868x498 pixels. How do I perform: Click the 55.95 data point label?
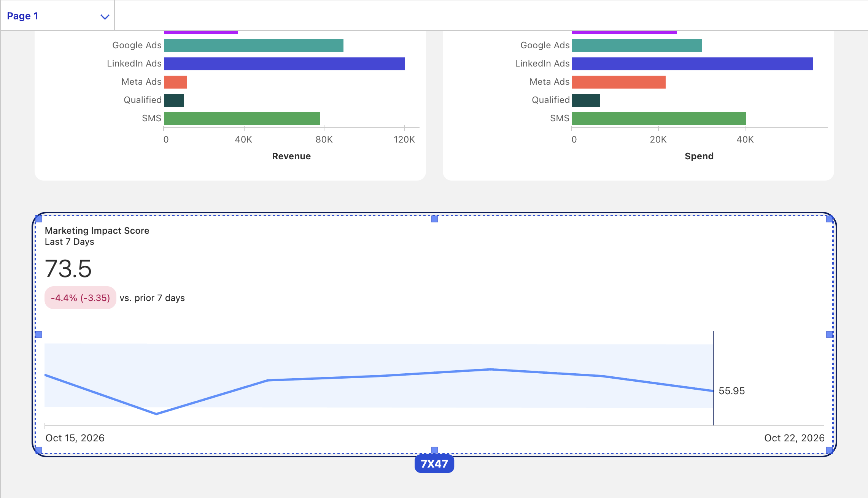click(x=732, y=391)
